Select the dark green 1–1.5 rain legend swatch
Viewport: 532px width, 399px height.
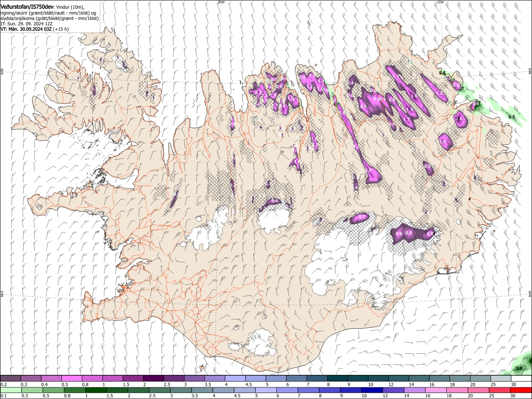click(96, 390)
